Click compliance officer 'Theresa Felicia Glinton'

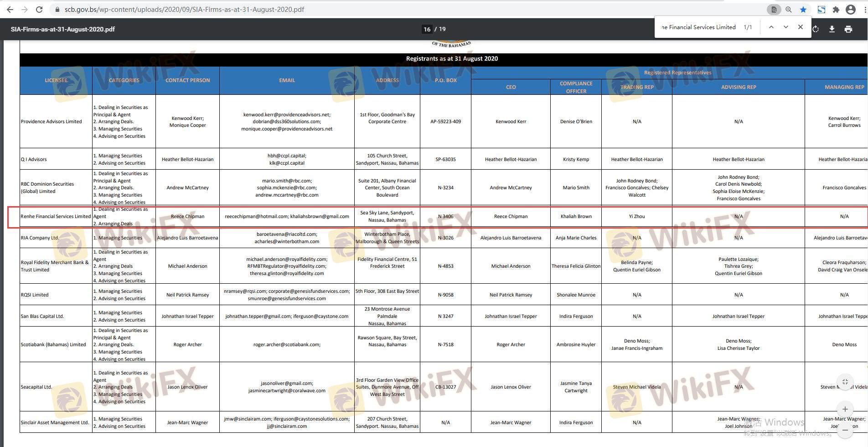click(576, 266)
